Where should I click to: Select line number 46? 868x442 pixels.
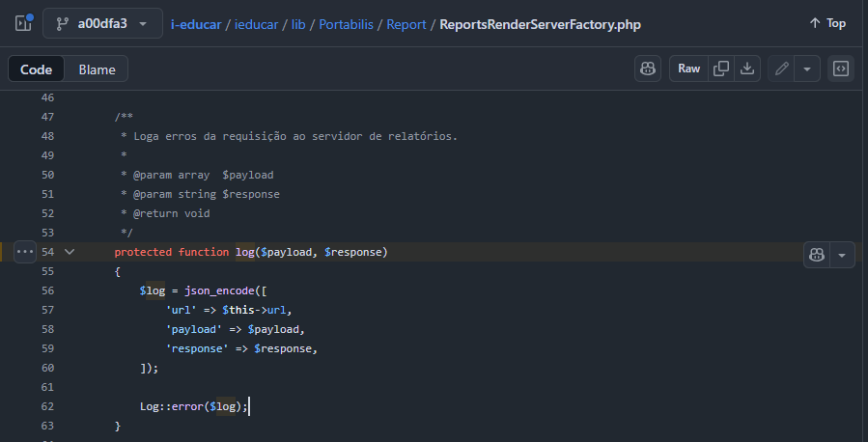click(x=47, y=97)
